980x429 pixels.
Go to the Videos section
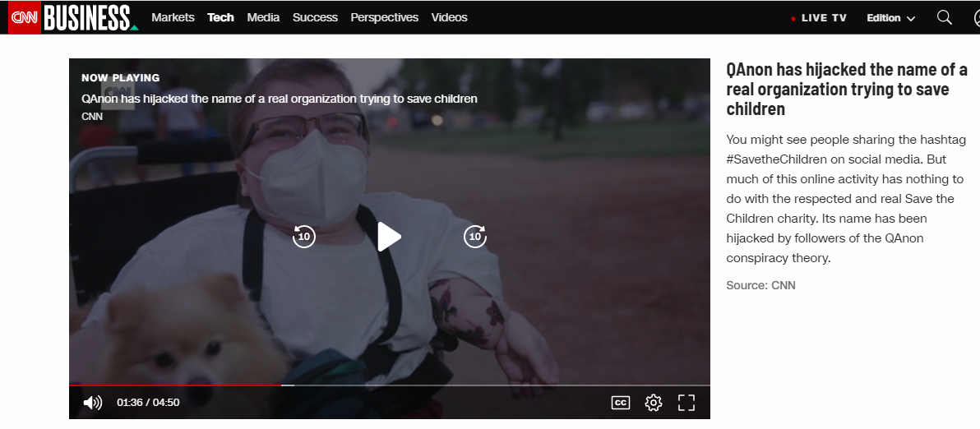[x=450, y=17]
